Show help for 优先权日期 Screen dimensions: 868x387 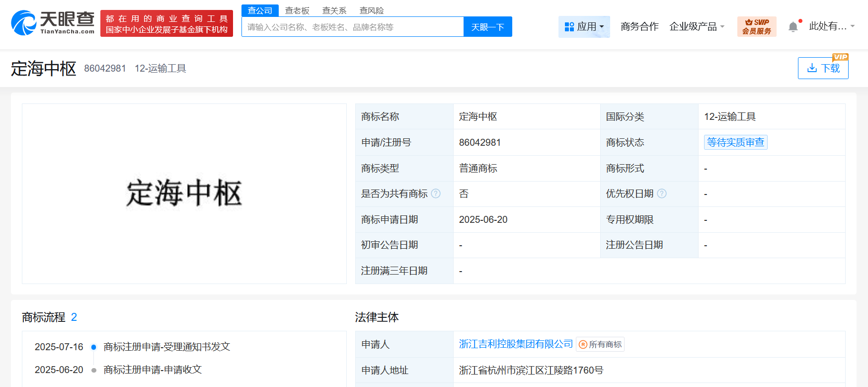pos(662,193)
